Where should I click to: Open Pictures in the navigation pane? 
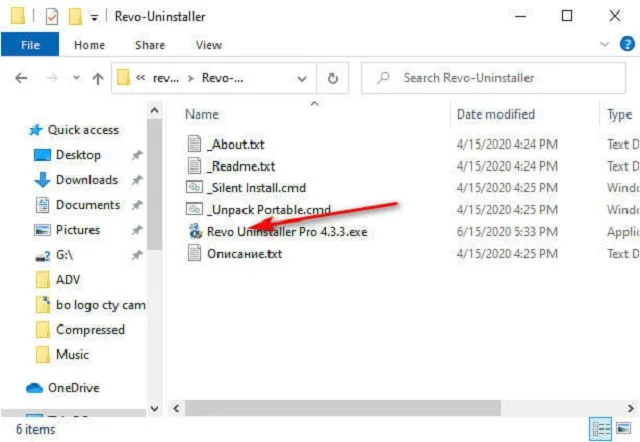78,230
